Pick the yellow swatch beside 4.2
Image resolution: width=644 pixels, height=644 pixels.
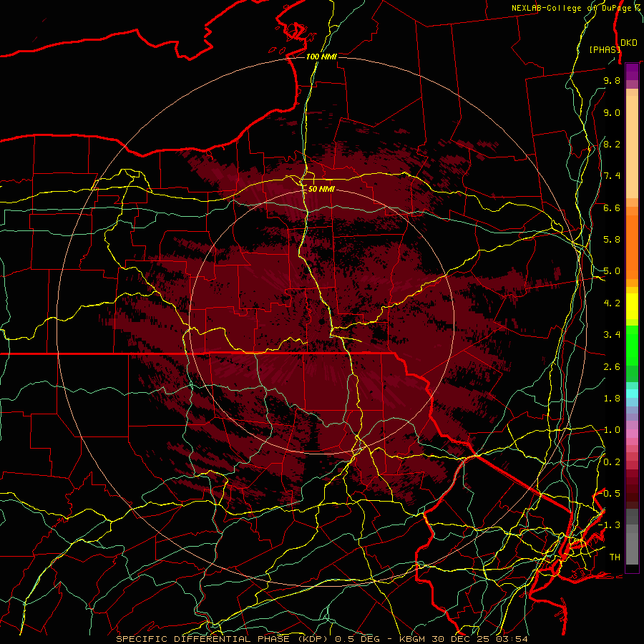[x=632, y=306]
